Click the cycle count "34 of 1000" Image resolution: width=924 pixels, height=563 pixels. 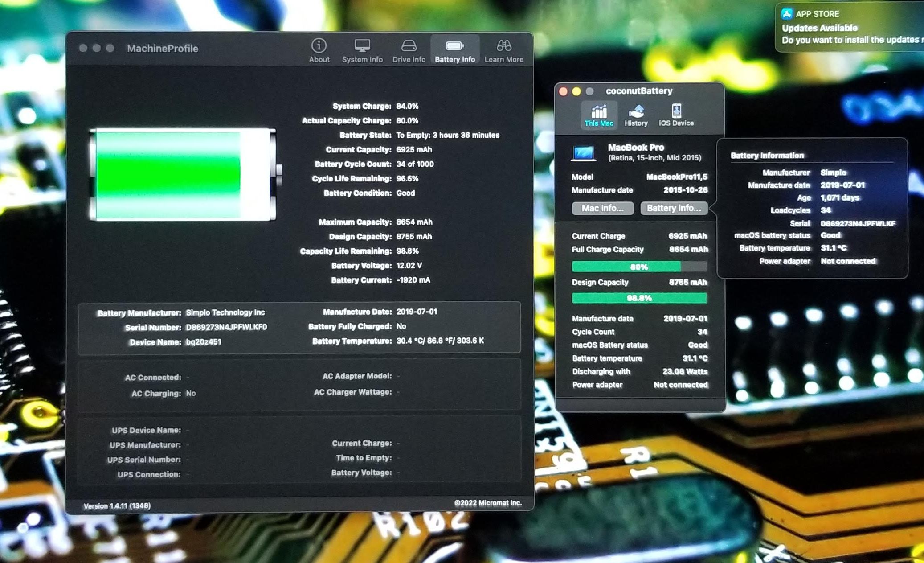415,164
